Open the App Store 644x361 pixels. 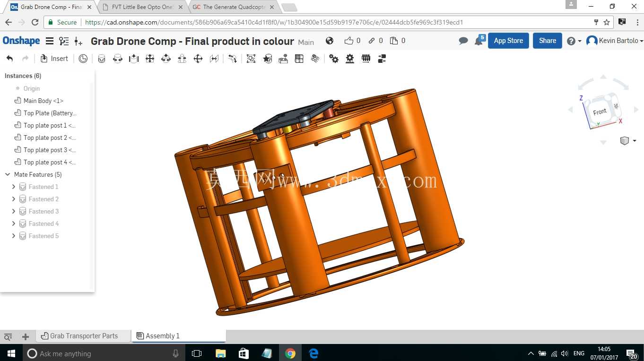(x=508, y=41)
